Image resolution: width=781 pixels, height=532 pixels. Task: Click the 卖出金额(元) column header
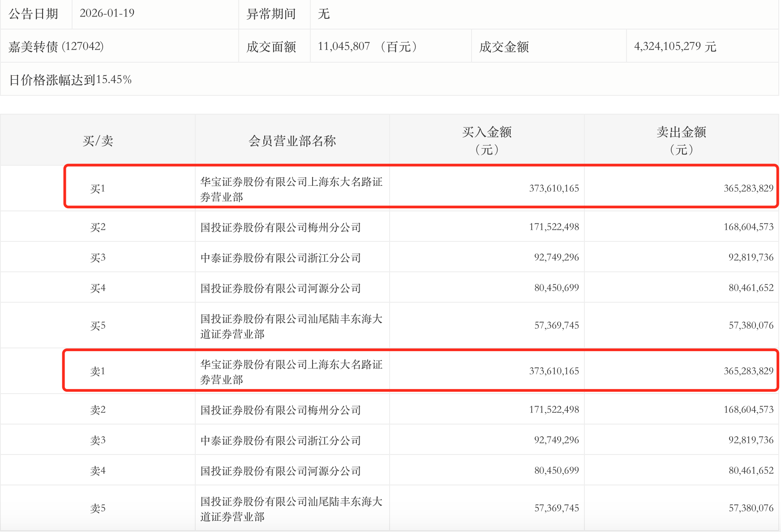point(681,141)
